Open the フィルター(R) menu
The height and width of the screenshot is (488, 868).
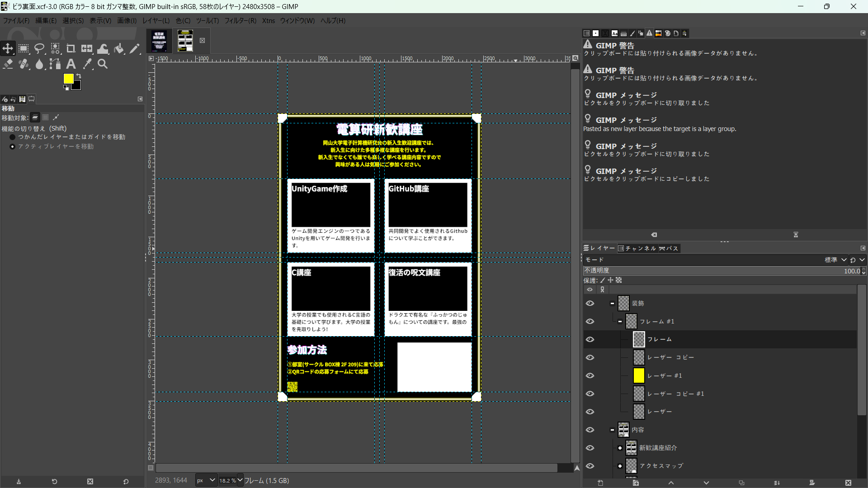coord(241,21)
